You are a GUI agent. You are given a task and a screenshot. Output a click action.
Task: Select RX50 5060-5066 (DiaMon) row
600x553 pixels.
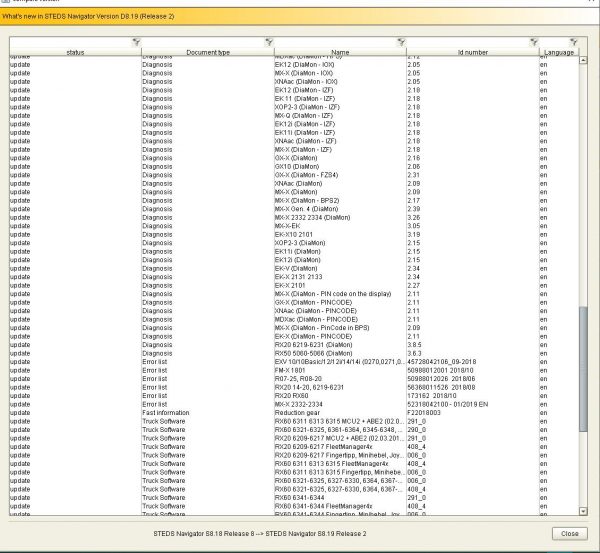294,353
